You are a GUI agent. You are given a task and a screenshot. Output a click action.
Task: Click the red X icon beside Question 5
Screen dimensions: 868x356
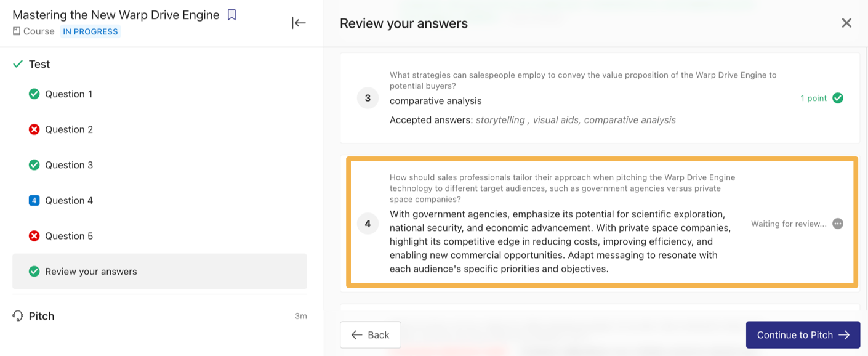coord(34,236)
